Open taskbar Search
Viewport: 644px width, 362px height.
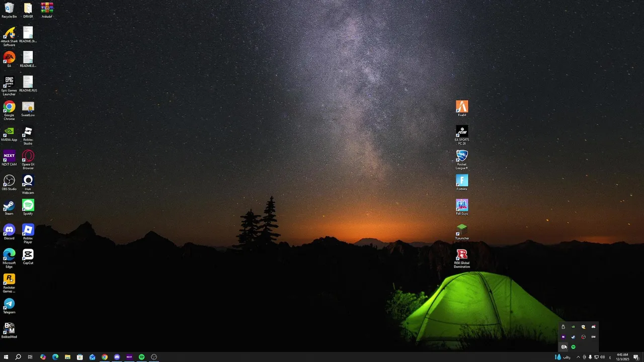click(x=18, y=357)
